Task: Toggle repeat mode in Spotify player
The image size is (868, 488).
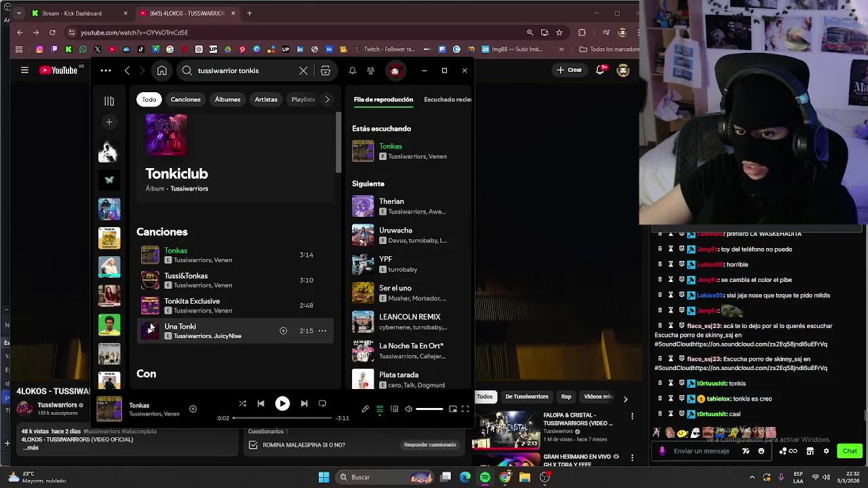Action: pos(323,403)
